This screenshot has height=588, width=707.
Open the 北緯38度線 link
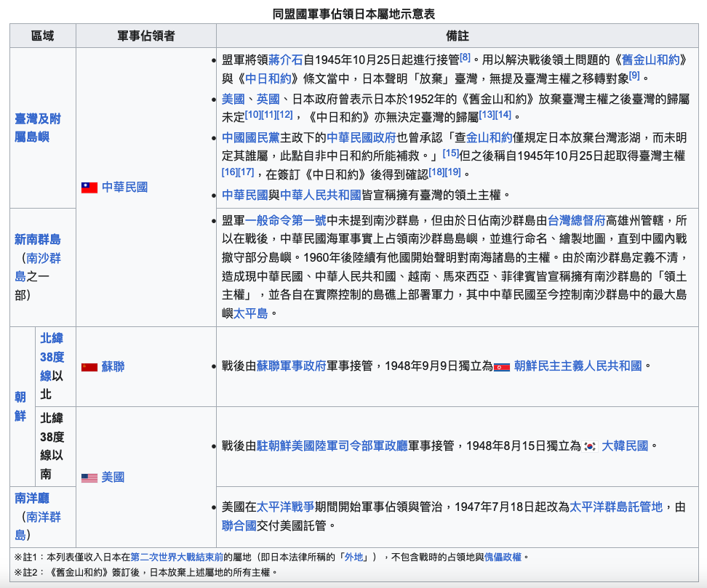click(x=52, y=357)
